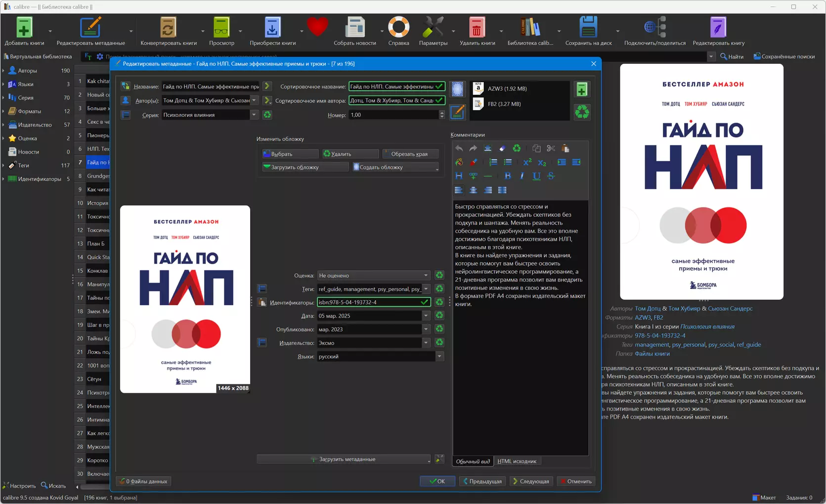The width and height of the screenshot is (826, 504).
Task: Toggle underline formatting in comments
Action: point(536,176)
